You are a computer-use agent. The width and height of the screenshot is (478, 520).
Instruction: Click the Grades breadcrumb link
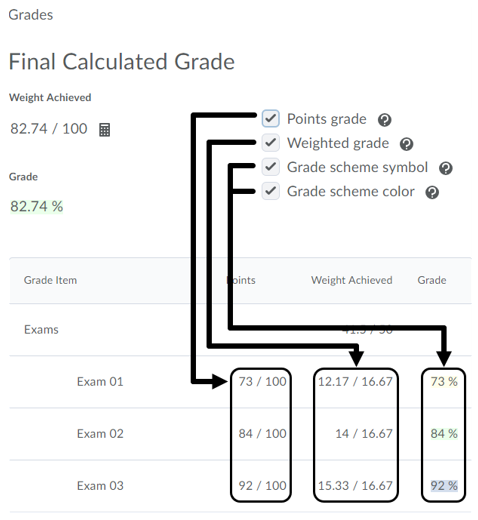(x=31, y=15)
